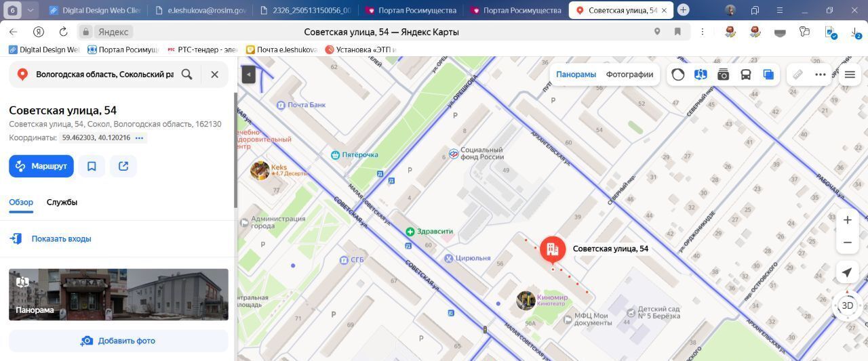Share the place via the share icon
The height and width of the screenshot is (361, 868).
coord(123,166)
